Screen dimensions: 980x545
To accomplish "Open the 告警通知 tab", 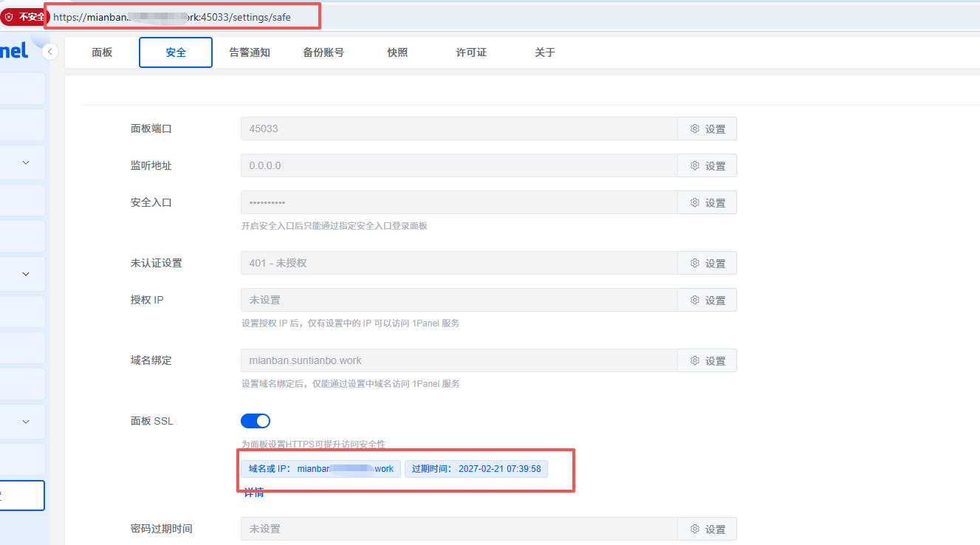I will click(250, 52).
